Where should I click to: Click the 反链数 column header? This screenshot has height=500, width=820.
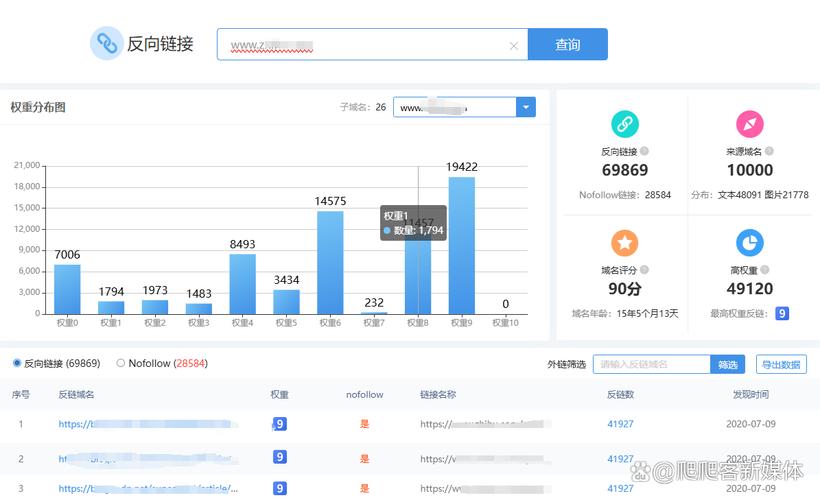tap(620, 394)
